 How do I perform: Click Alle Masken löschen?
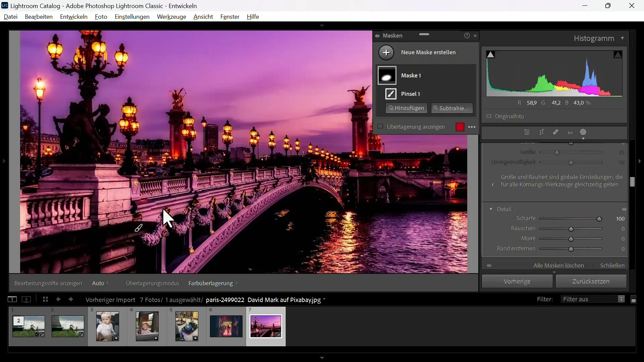click(559, 265)
